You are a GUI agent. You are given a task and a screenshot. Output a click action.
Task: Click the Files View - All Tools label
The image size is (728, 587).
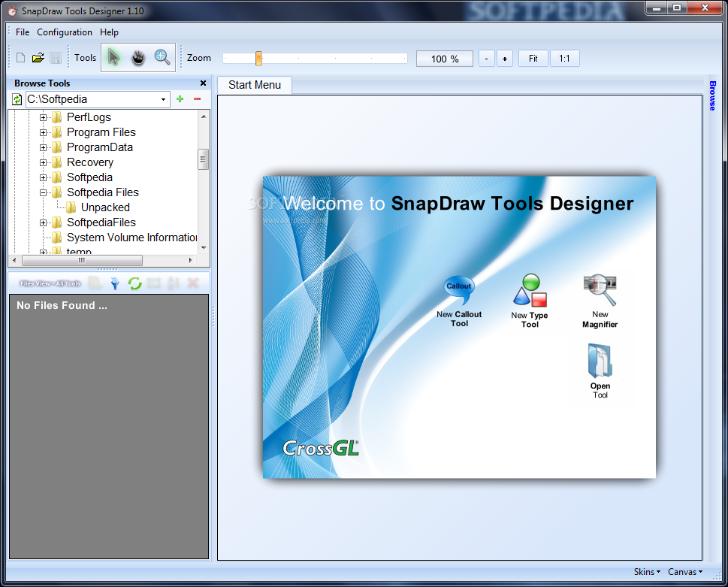pos(50,283)
